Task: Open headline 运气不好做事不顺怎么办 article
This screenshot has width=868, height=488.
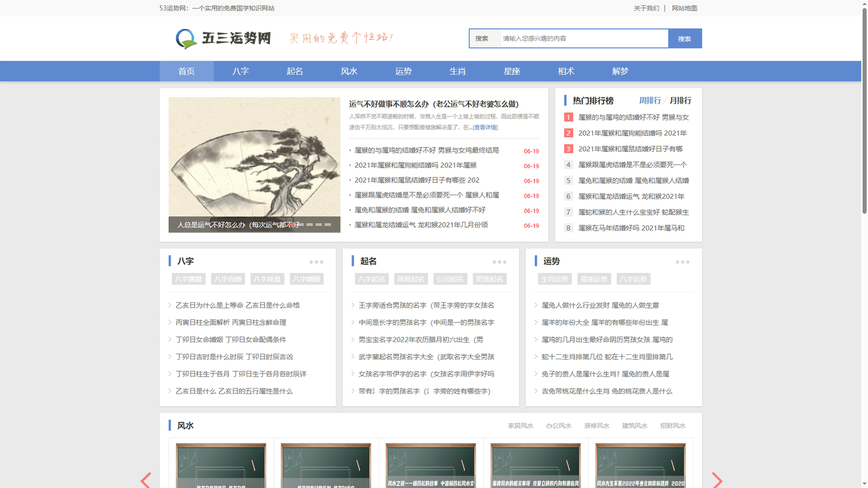Action: coord(434,104)
